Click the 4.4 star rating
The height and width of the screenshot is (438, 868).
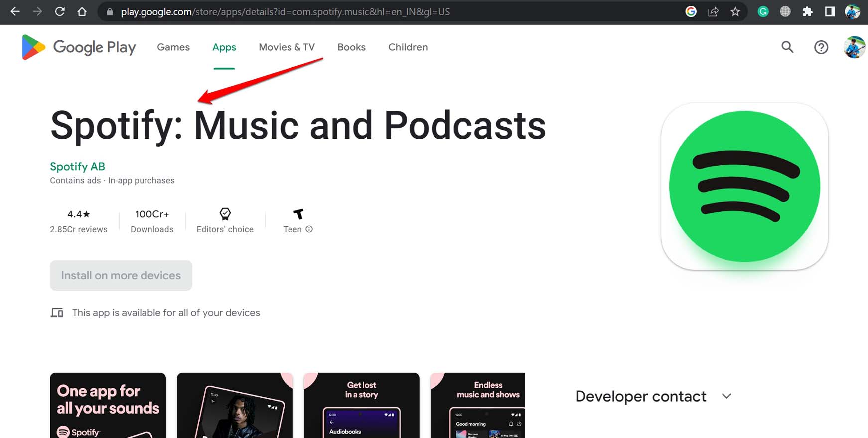coord(79,214)
